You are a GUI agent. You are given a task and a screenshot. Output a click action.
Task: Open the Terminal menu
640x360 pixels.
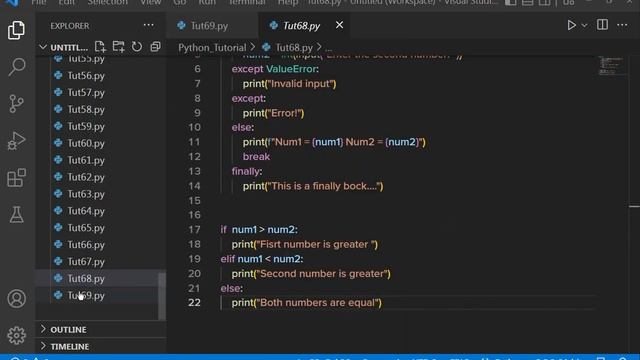point(247,2)
